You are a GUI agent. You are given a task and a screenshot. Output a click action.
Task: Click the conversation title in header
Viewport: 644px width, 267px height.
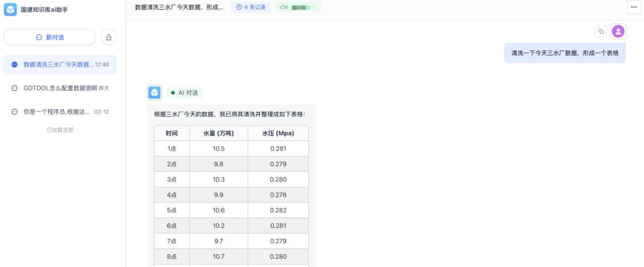179,7
